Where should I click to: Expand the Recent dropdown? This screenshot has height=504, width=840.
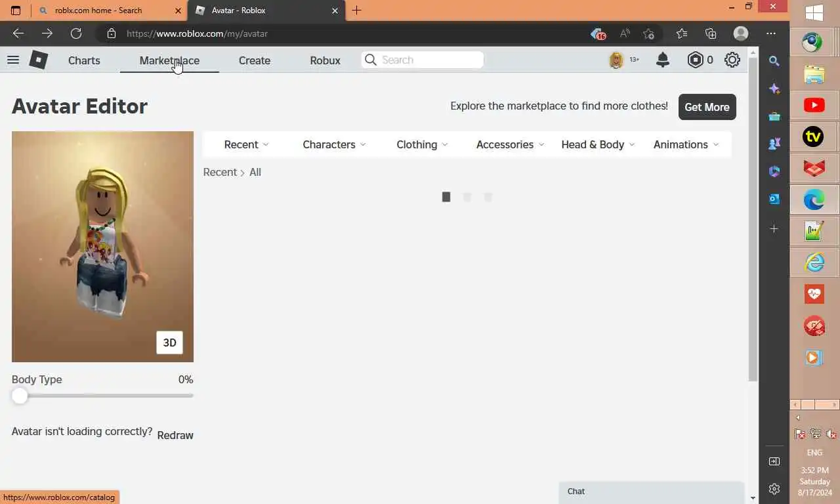click(246, 144)
